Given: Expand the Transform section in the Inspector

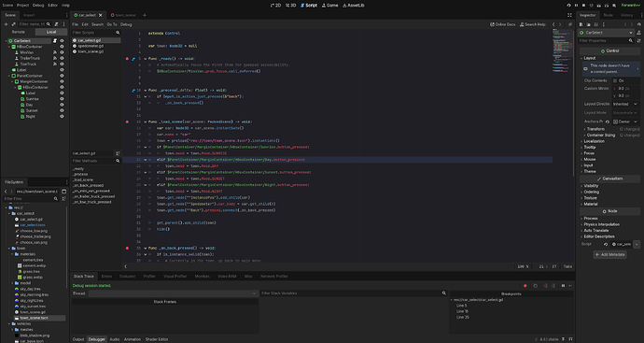Looking at the screenshot, I should pos(596,129).
